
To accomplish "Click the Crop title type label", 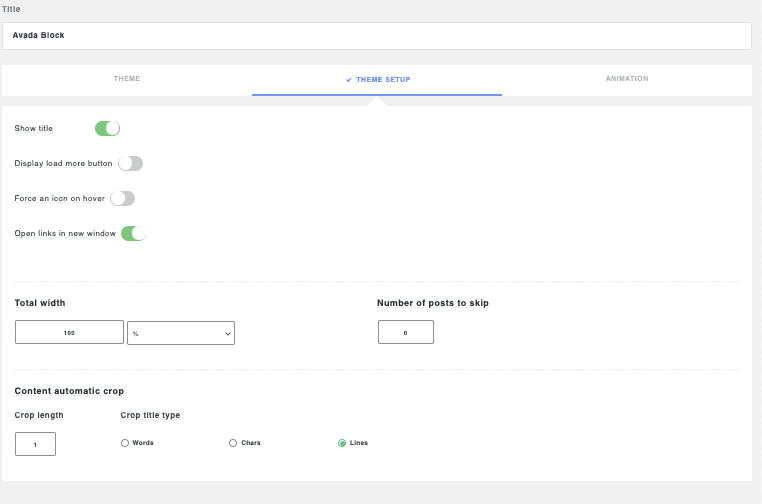I will 150,415.
